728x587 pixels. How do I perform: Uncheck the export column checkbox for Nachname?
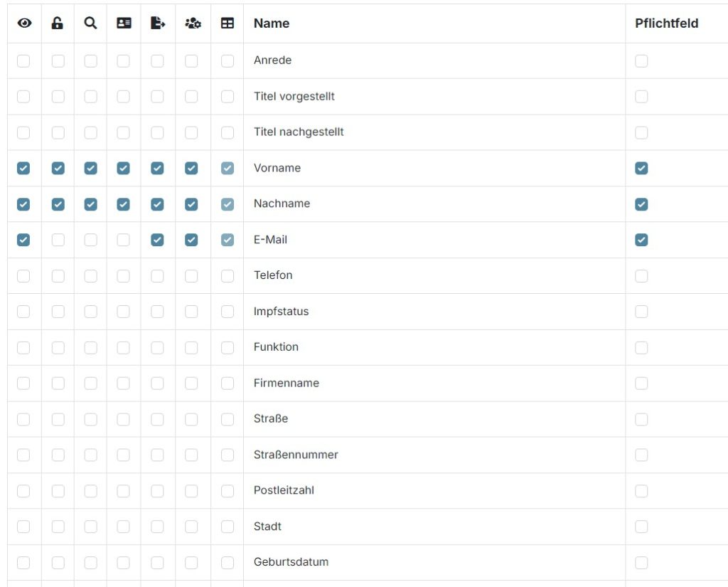(157, 204)
